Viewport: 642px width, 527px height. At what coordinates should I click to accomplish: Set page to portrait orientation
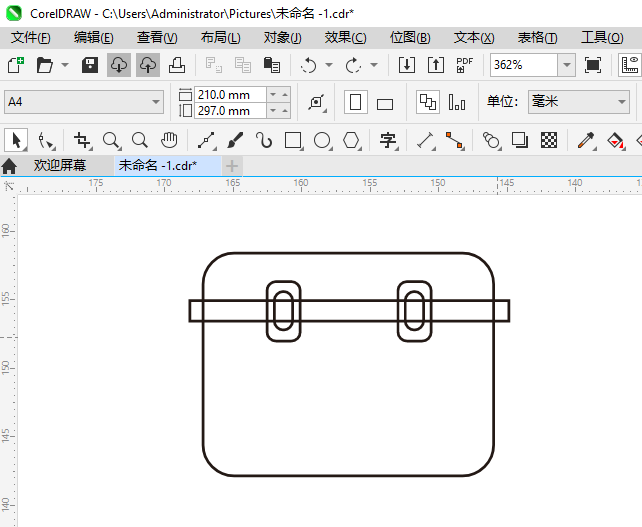355,102
